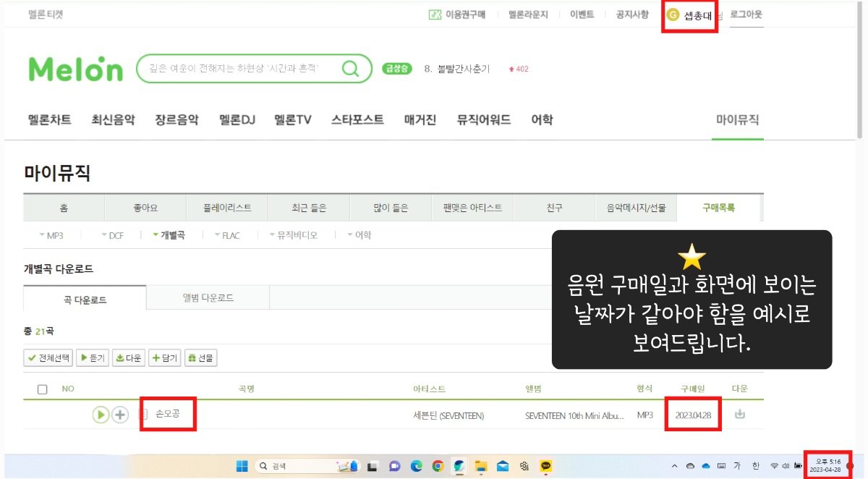
Task: Click the 선물 button
Action: pyautogui.click(x=201, y=357)
